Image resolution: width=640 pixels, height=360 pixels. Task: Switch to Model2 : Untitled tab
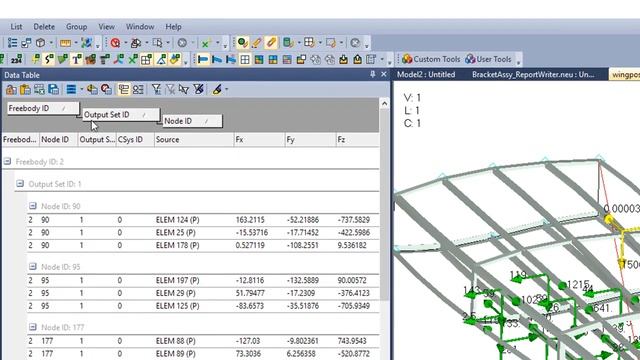(426, 75)
